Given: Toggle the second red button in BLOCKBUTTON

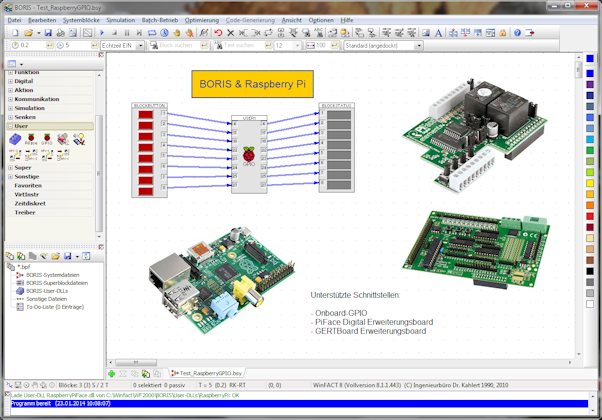Looking at the screenshot, I should 146,125.
